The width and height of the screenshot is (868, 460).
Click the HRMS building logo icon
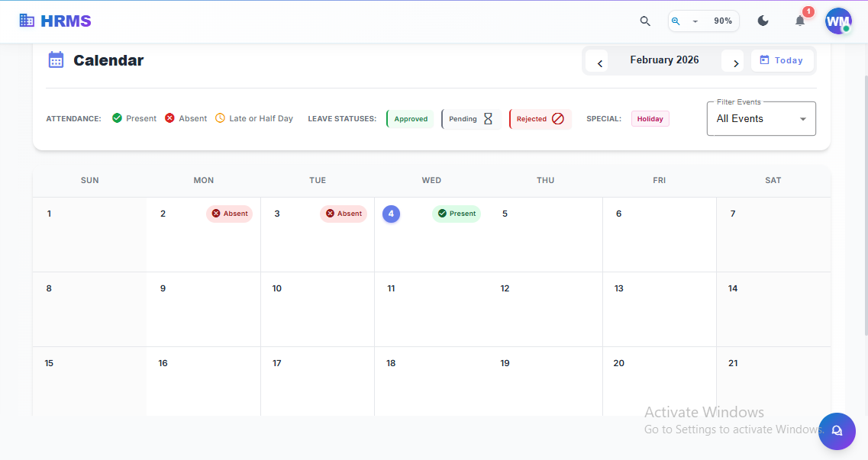pyautogui.click(x=27, y=21)
